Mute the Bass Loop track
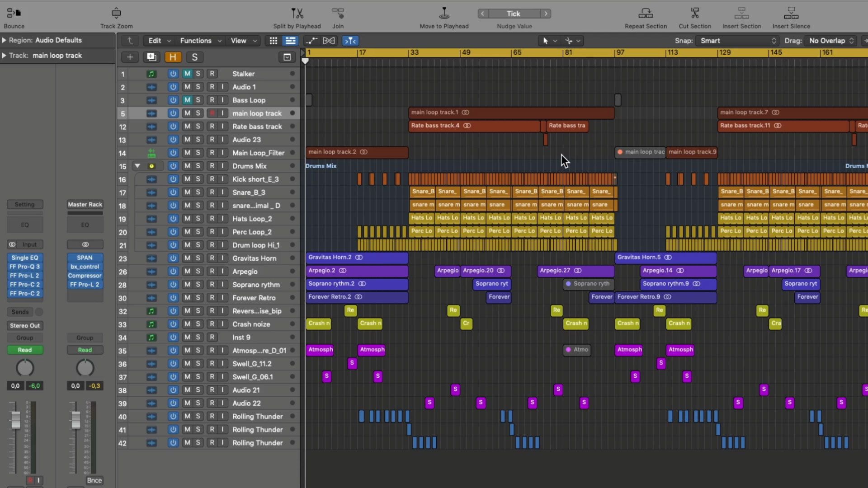868x488 pixels. tap(187, 100)
